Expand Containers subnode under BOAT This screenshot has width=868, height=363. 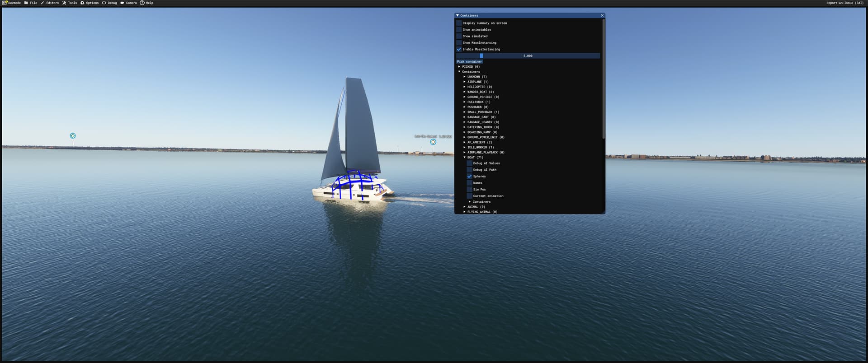[x=470, y=202]
